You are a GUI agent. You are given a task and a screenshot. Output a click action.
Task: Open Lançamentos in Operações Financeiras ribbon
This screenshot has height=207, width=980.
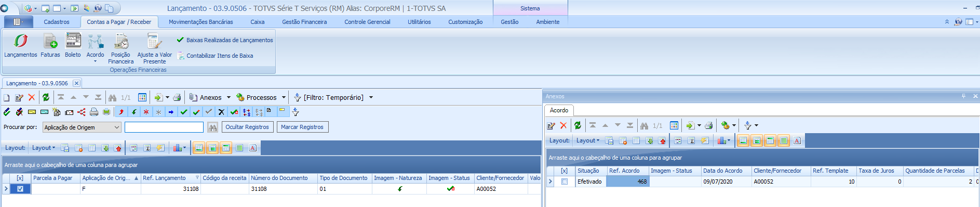[20, 45]
